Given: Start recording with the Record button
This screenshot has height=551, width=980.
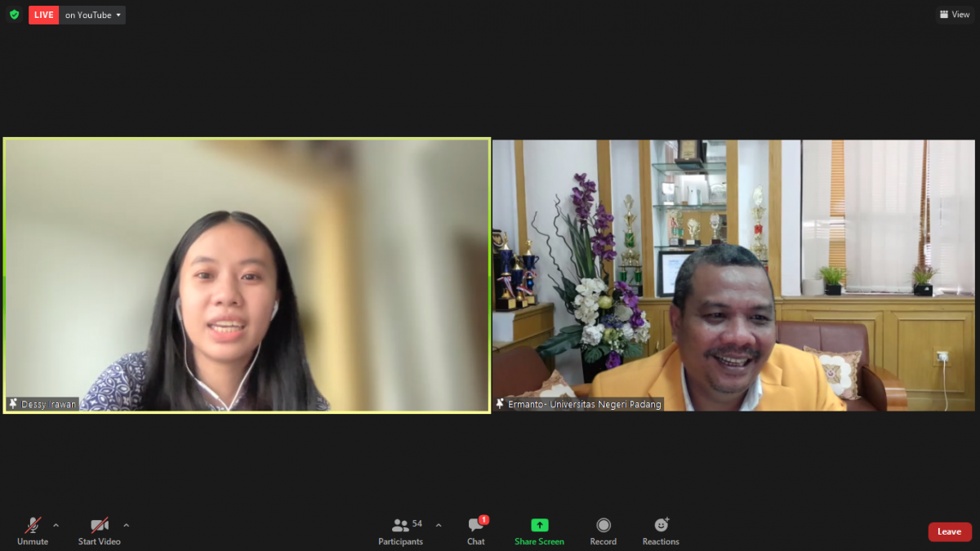Looking at the screenshot, I should (604, 531).
